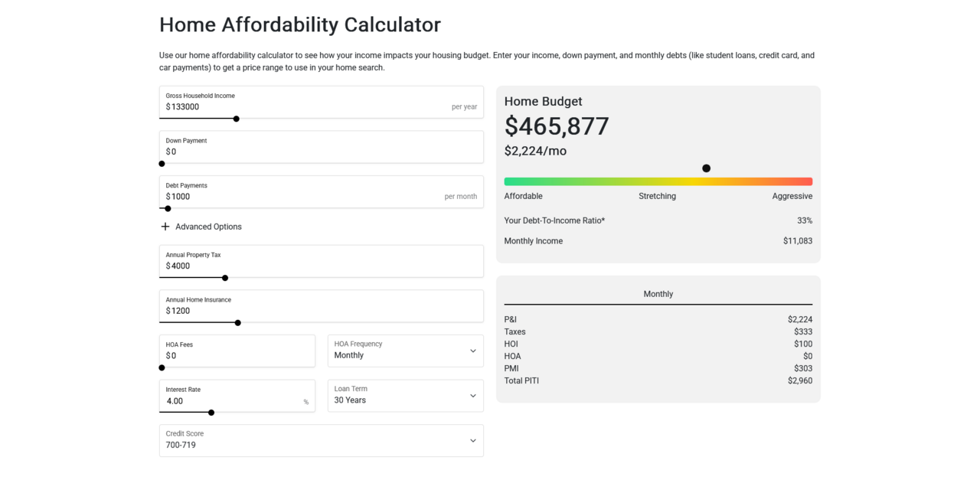Click the Interest Rate slider handle
The image size is (980, 483).
click(x=211, y=413)
